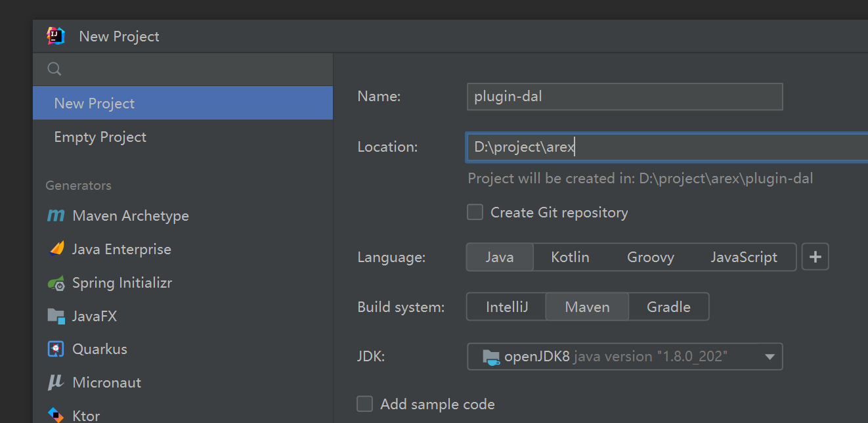Tick the Add sample code checkbox
Image resolution: width=868 pixels, height=423 pixels.
click(x=364, y=403)
